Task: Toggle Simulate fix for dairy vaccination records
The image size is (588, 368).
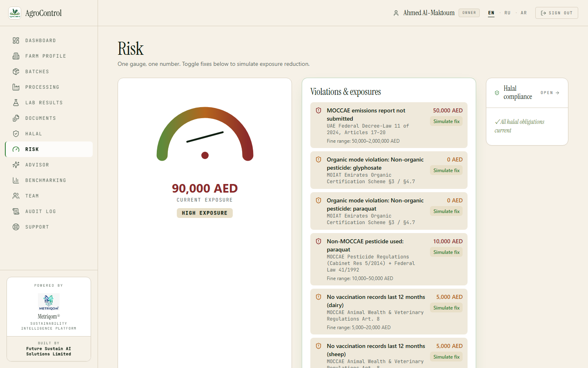Action: [x=446, y=308]
